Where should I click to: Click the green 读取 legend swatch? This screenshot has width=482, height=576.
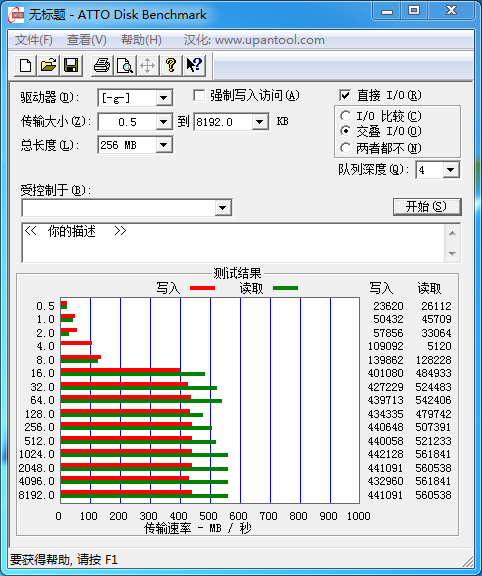(285, 288)
